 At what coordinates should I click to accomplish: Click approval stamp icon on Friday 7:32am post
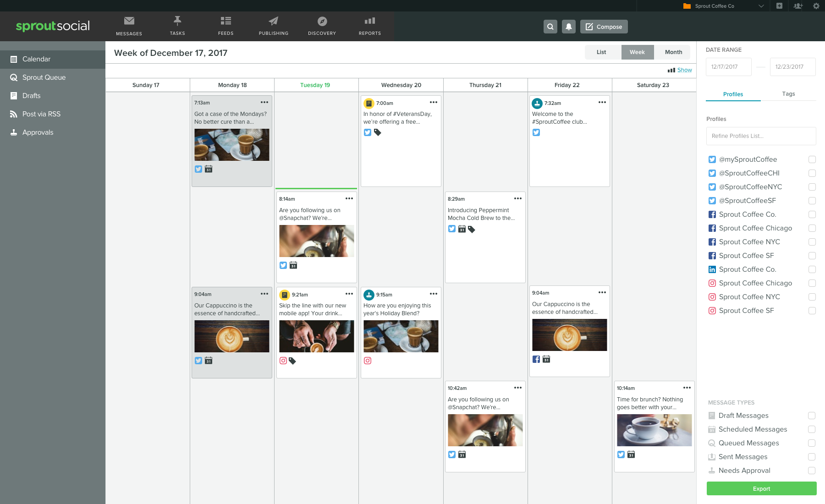point(537,103)
